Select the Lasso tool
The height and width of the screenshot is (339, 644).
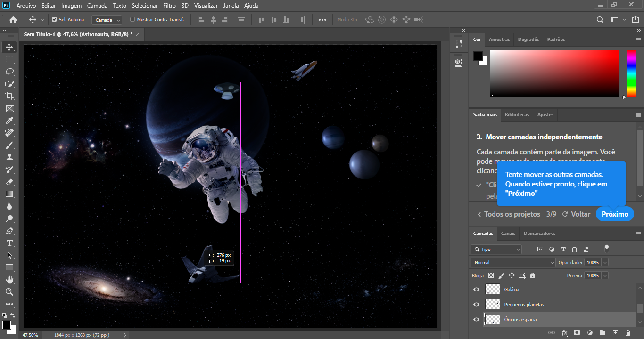coord(9,72)
